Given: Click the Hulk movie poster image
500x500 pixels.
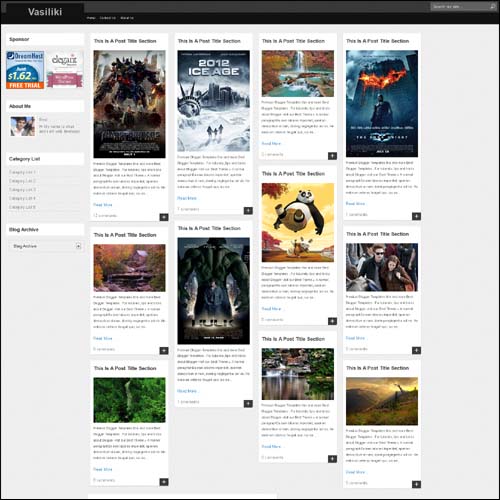Looking at the screenshot, I should pos(213,291).
